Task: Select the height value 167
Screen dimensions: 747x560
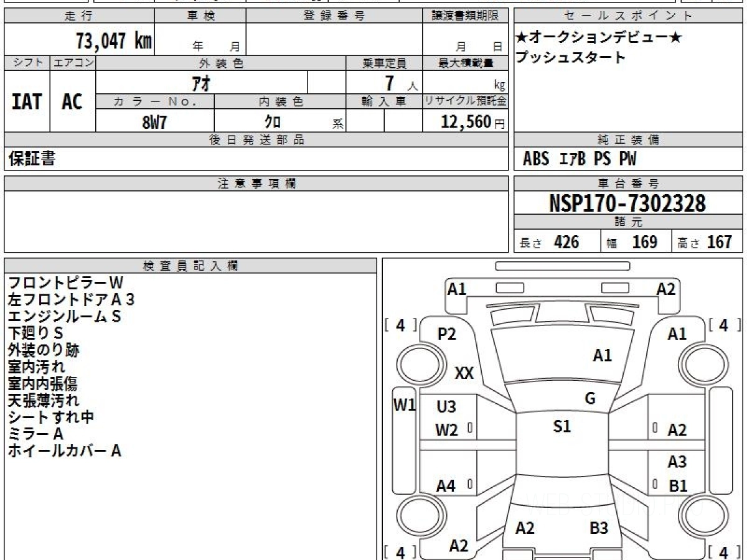Action: [719, 241]
